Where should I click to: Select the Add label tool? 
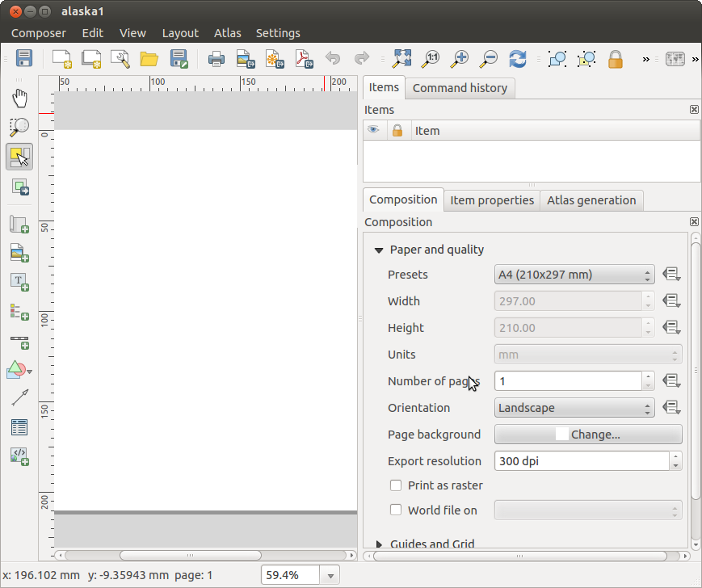[19, 281]
